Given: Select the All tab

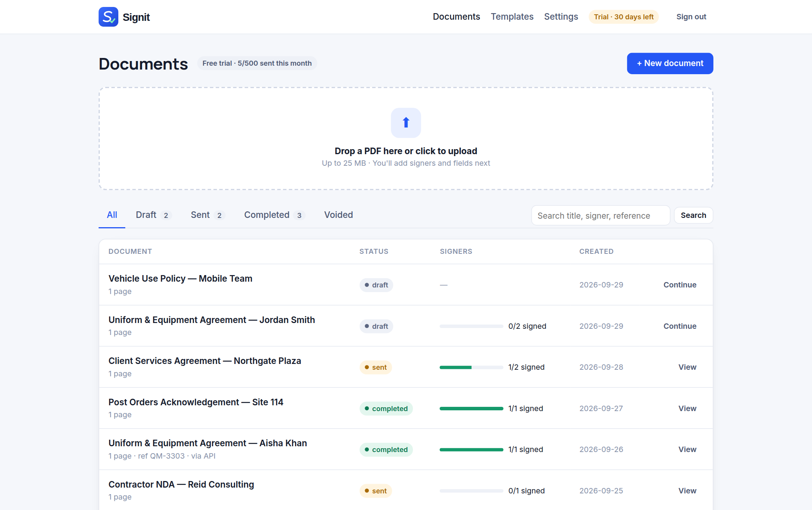Looking at the screenshot, I should point(112,215).
